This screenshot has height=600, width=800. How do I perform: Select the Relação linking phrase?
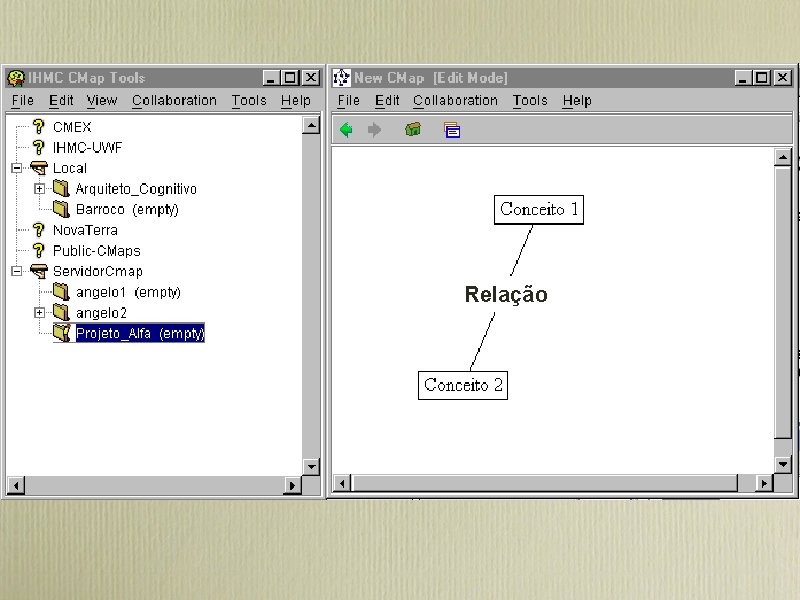click(506, 294)
